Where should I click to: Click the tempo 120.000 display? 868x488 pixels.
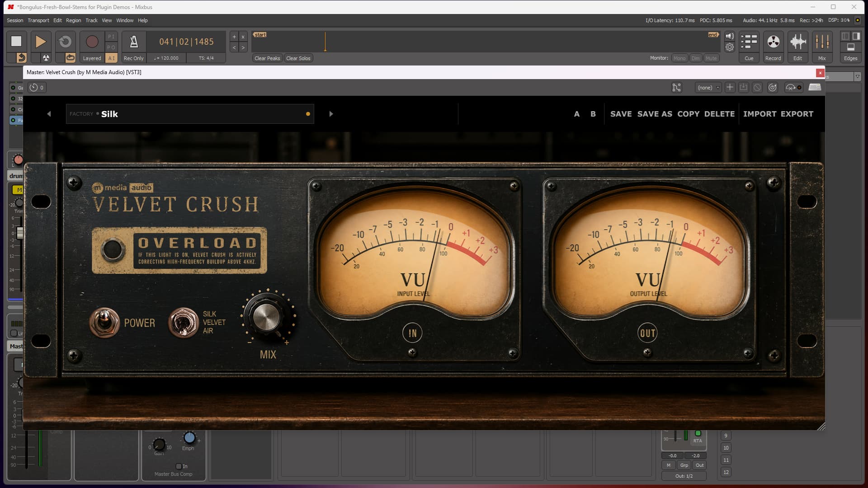click(x=166, y=58)
